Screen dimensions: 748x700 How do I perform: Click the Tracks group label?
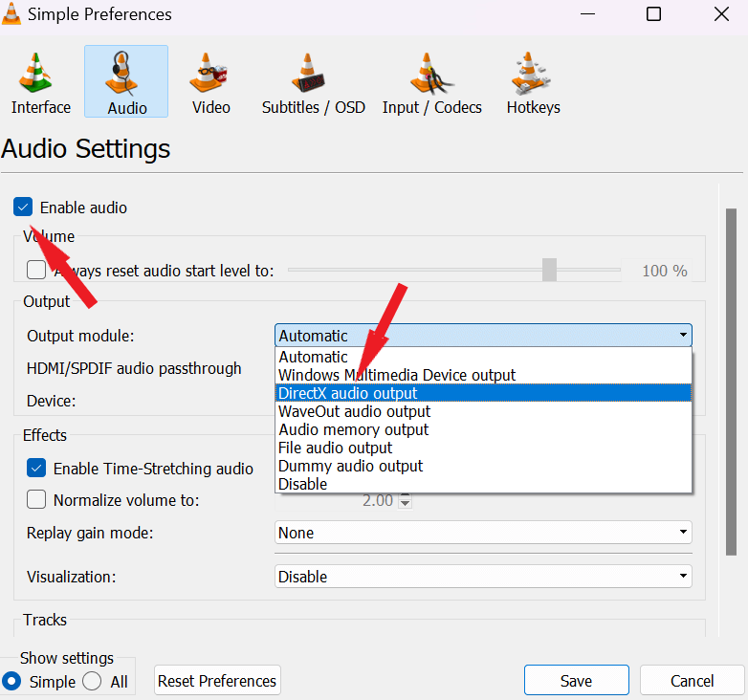45,620
